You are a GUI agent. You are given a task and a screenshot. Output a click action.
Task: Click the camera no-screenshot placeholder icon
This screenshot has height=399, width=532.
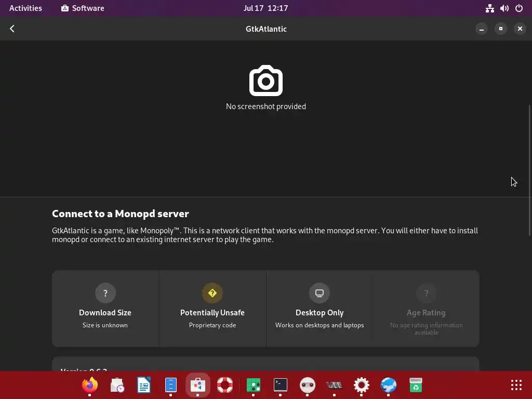coord(265,81)
